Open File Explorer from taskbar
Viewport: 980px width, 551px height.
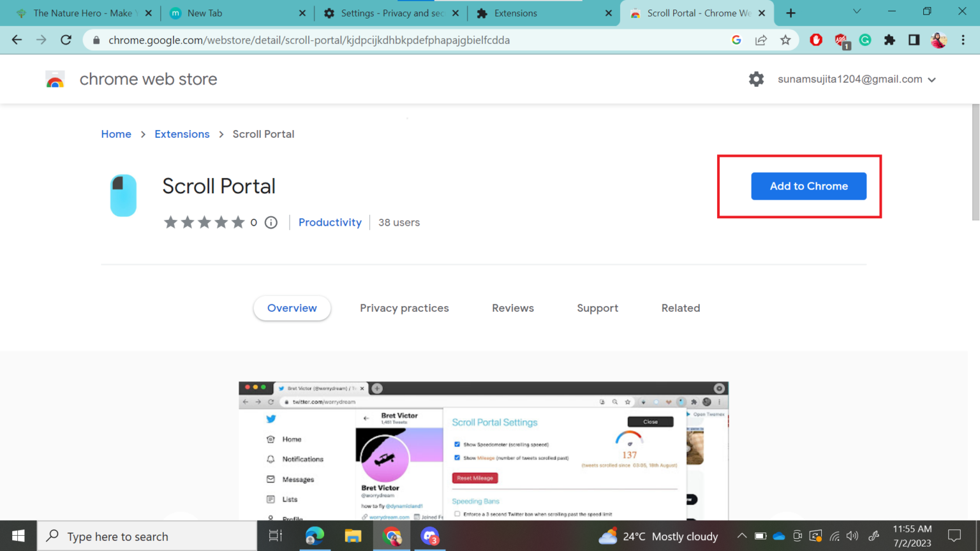(353, 536)
